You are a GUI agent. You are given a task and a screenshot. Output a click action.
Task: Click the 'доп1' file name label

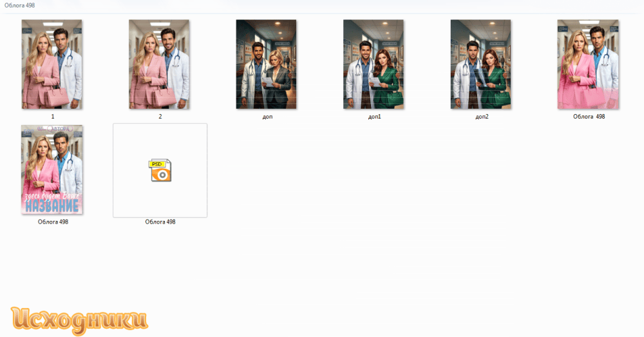(375, 117)
